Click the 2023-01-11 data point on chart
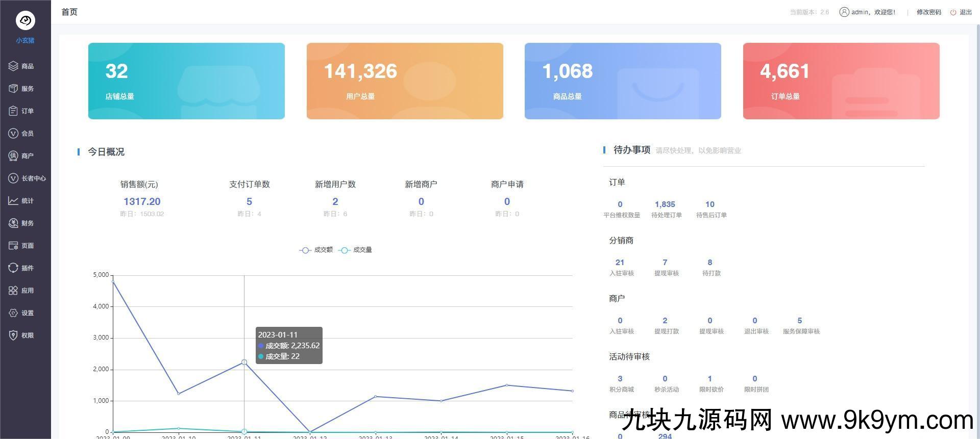Image resolution: width=980 pixels, height=439 pixels. [244, 362]
